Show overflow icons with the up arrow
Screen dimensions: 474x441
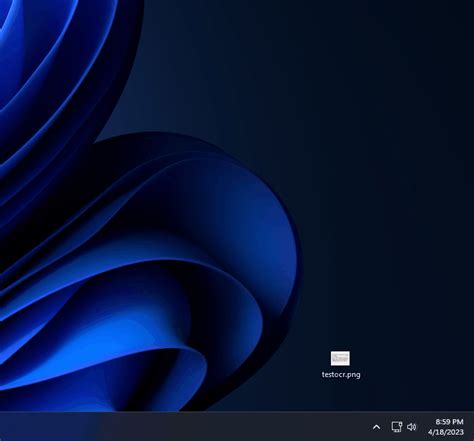pyautogui.click(x=376, y=427)
